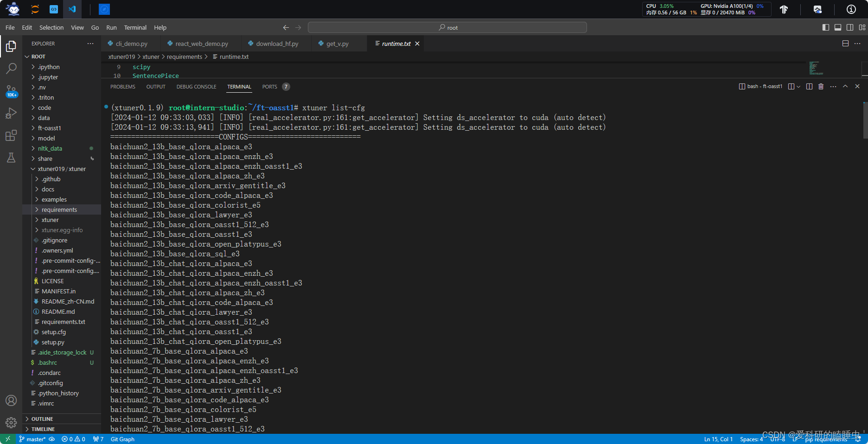
Task: Close the terminal panel
Action: (x=857, y=87)
